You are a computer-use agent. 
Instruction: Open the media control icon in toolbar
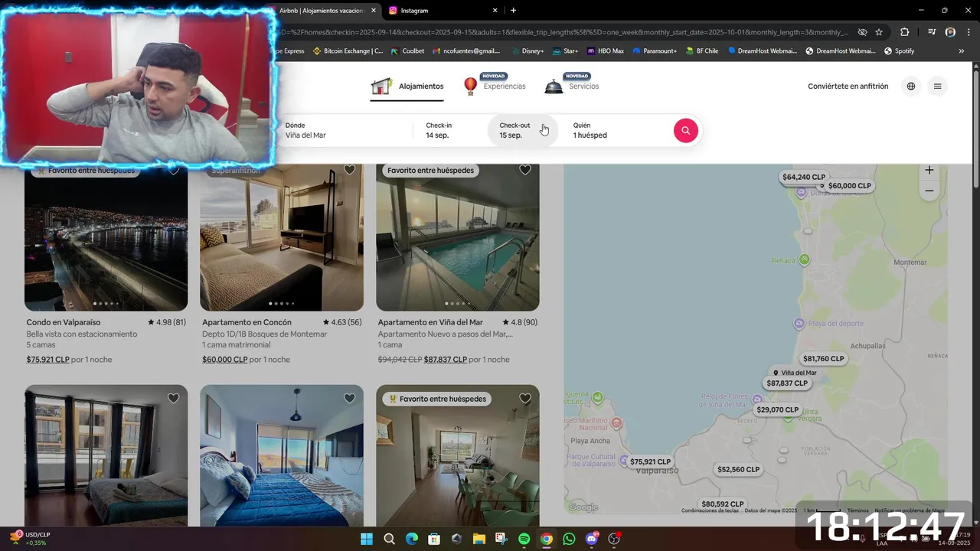[x=932, y=32]
